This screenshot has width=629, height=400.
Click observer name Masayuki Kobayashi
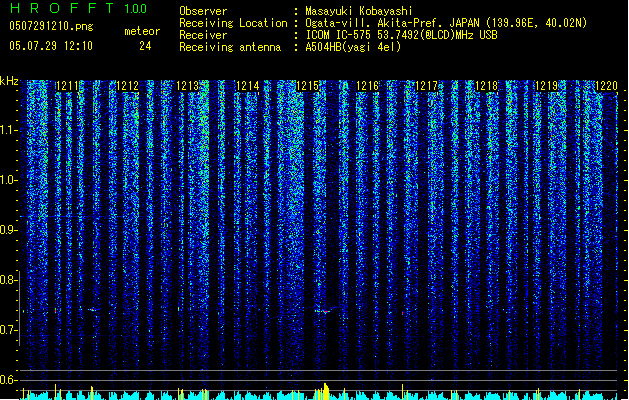click(x=358, y=11)
